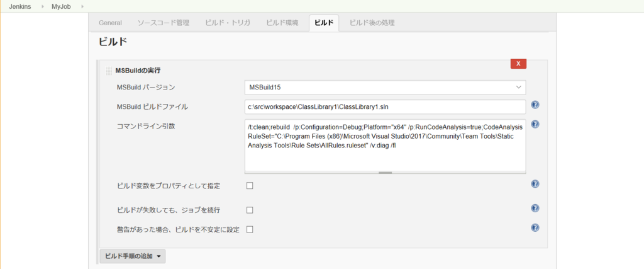Click the コマンドライン引数 label
The image size is (644, 269).
[x=146, y=126]
